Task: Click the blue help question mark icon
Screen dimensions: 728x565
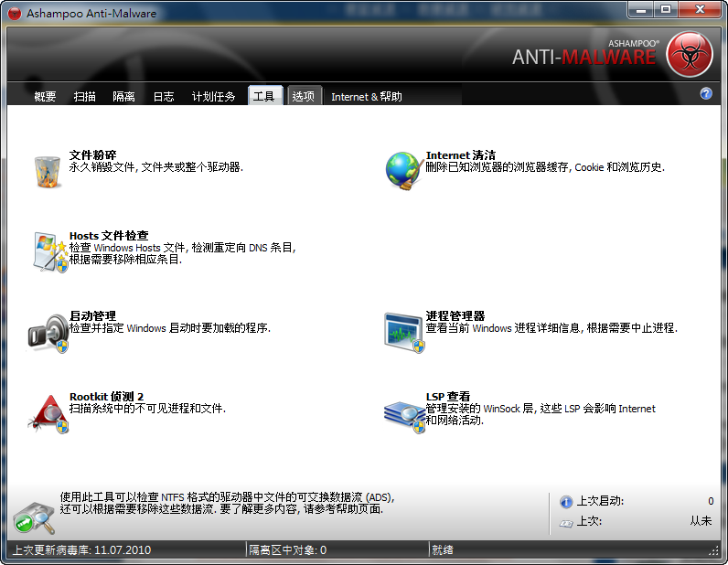Action: (706, 94)
